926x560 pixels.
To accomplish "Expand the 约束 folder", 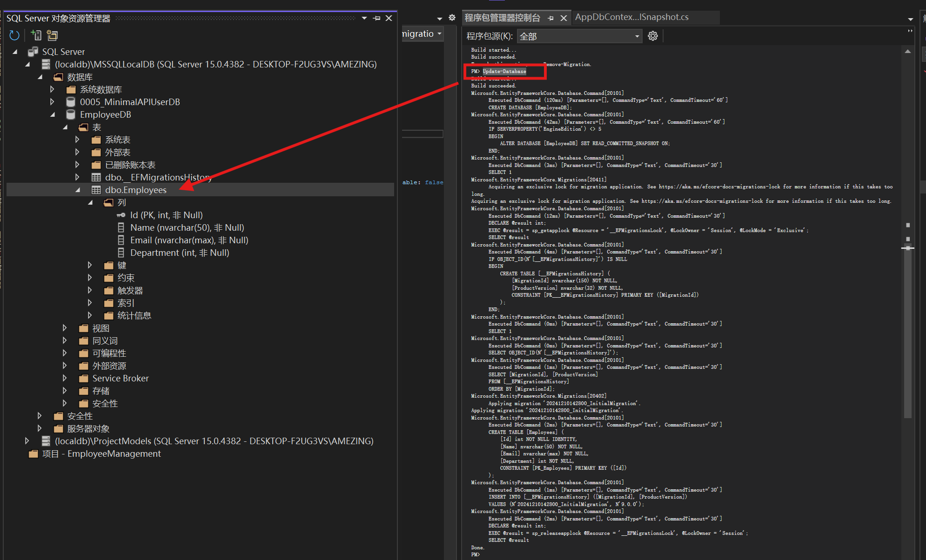I will click(x=90, y=278).
